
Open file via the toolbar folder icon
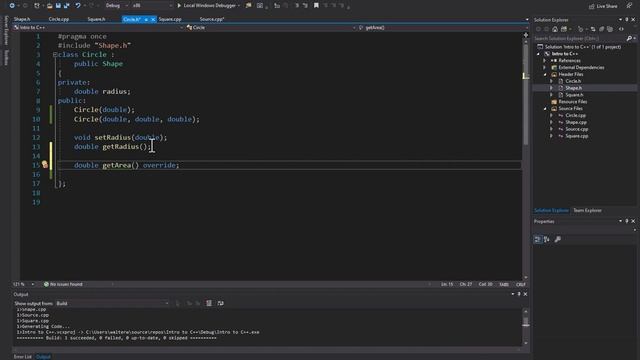tap(49, 6)
